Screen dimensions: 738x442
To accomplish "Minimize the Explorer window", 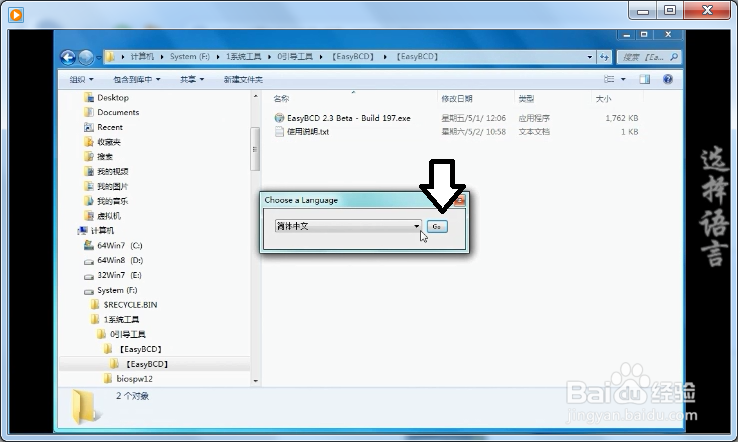I will tap(626, 35).
